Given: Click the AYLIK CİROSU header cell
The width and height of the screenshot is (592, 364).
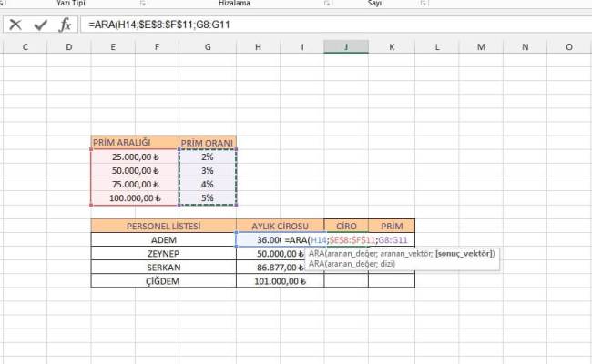Looking at the screenshot, I should pos(280,226).
